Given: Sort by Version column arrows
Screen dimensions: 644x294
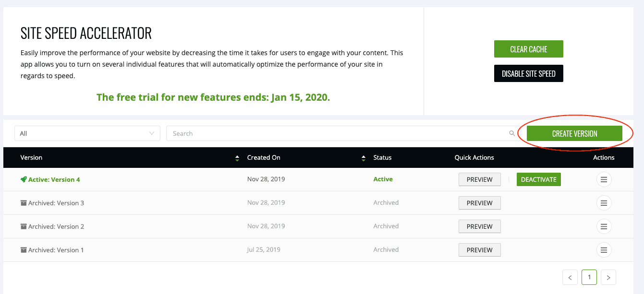Looking at the screenshot, I should [x=237, y=158].
